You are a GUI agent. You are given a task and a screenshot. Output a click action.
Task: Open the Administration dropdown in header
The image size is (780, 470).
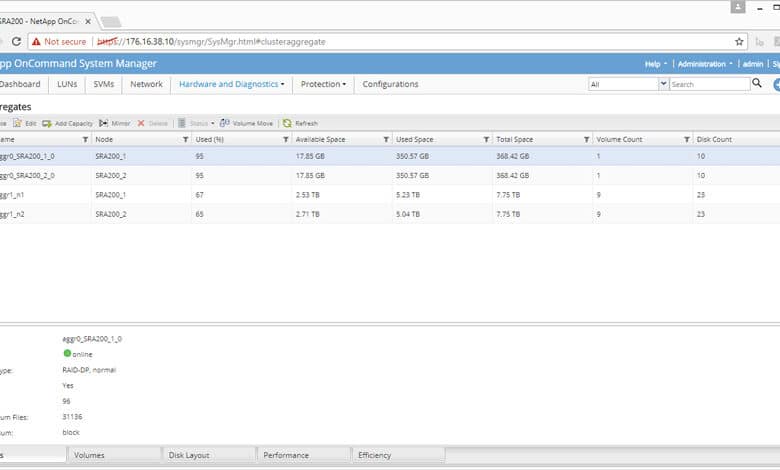point(705,64)
